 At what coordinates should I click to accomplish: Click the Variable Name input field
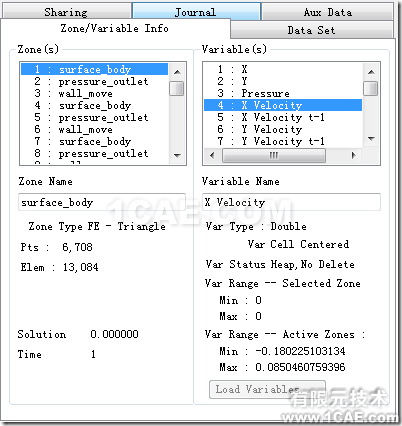pyautogui.click(x=291, y=202)
